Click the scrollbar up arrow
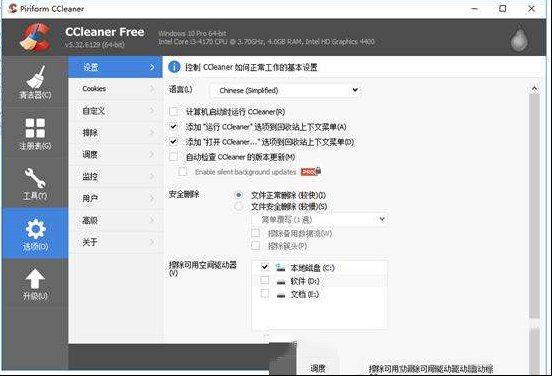The image size is (552, 376). pos(534,88)
